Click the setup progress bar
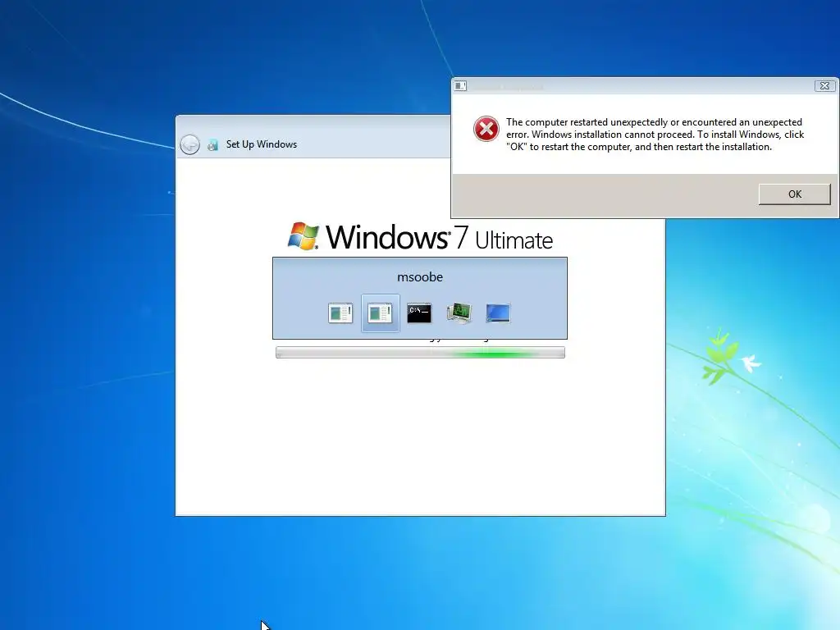This screenshot has width=840, height=630. 420,353
